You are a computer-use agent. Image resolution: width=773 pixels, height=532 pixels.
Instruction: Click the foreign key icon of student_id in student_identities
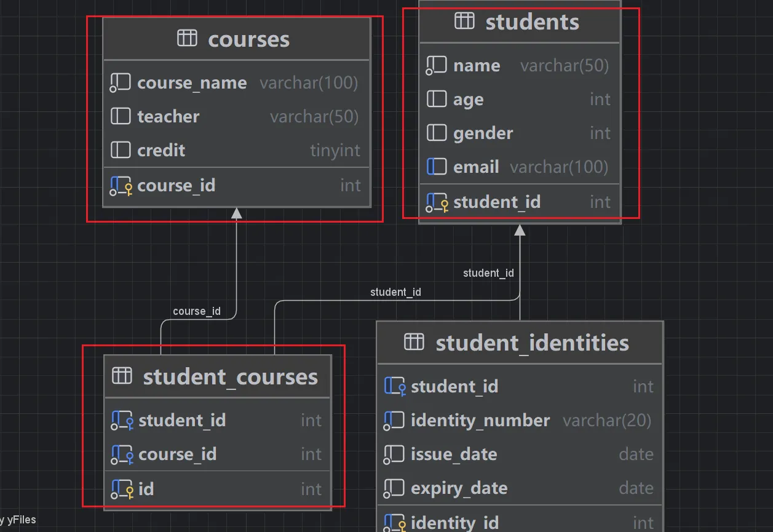click(x=395, y=387)
